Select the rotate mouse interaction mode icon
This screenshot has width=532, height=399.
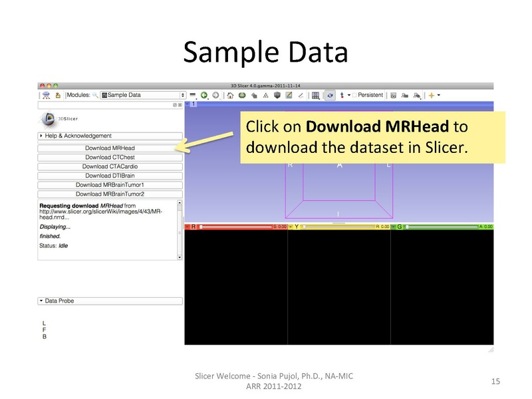[330, 95]
